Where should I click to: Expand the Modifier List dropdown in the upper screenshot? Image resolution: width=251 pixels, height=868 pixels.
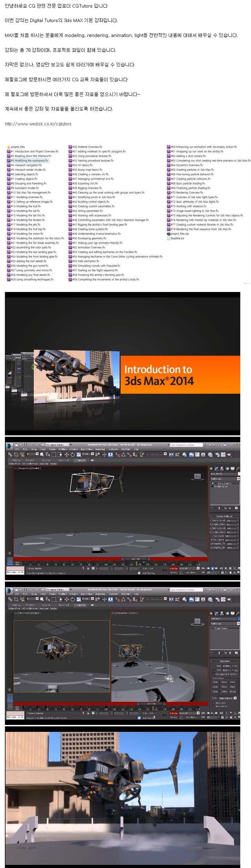(x=225, y=479)
